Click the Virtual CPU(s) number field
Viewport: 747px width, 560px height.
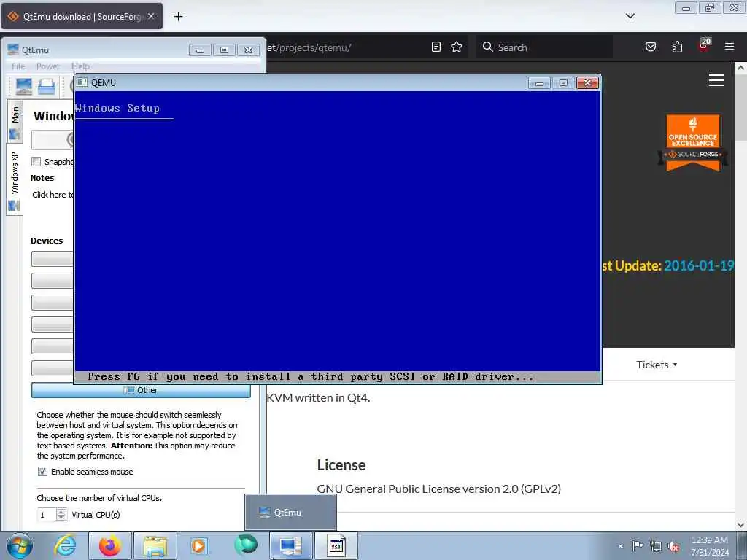47,515
